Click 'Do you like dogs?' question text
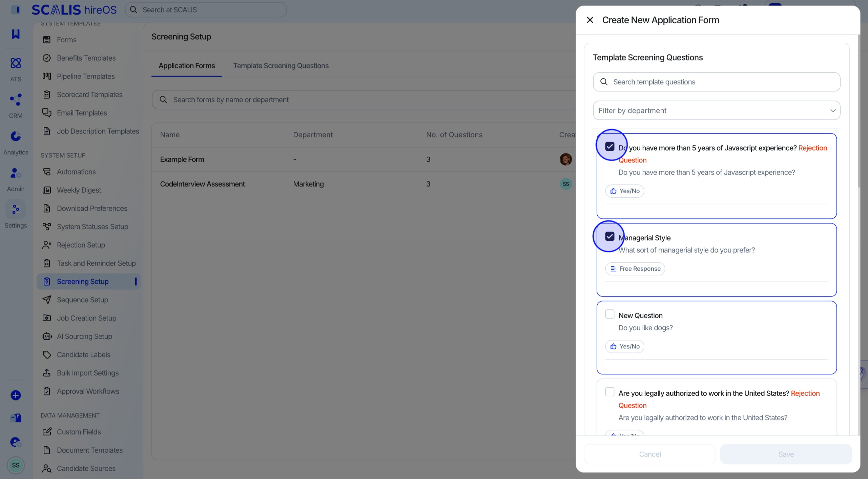 [645, 328]
